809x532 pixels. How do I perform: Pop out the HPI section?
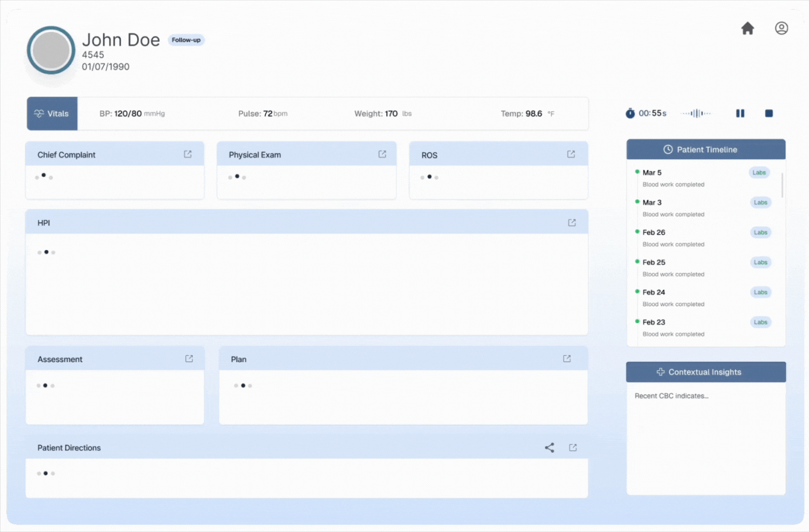click(572, 223)
